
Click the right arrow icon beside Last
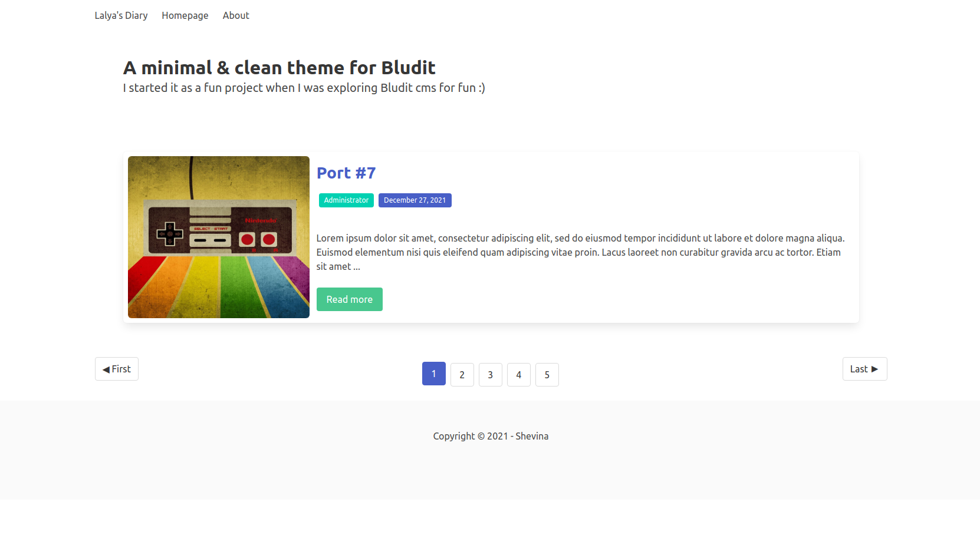click(875, 369)
